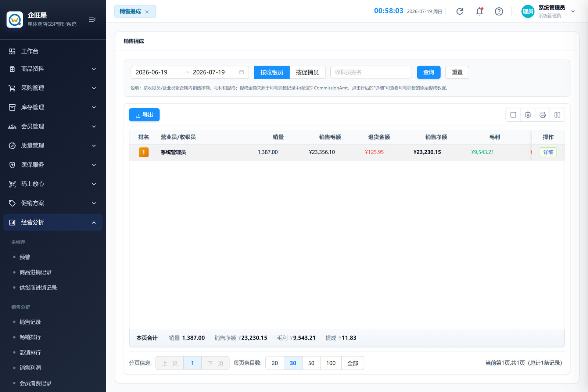Click the 质量管理 badge icon
588x392 pixels.
[12, 146]
